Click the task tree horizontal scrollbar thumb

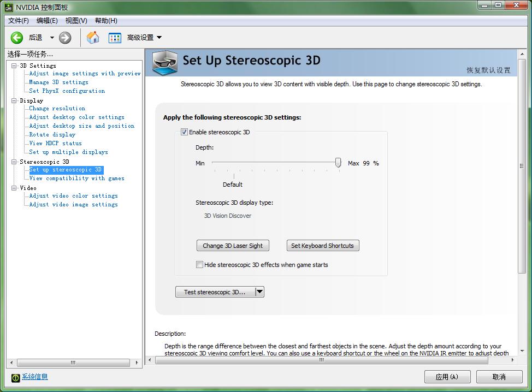[x=73, y=363]
